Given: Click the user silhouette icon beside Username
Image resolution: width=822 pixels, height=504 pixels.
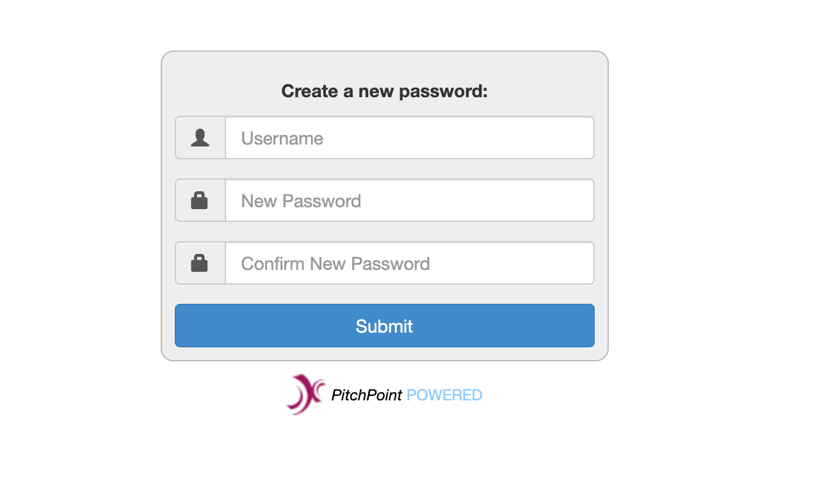Looking at the screenshot, I should (x=199, y=137).
